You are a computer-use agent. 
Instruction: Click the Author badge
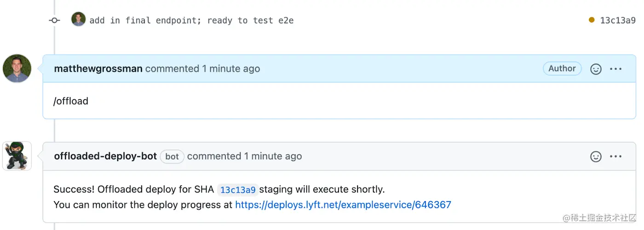pyautogui.click(x=562, y=68)
